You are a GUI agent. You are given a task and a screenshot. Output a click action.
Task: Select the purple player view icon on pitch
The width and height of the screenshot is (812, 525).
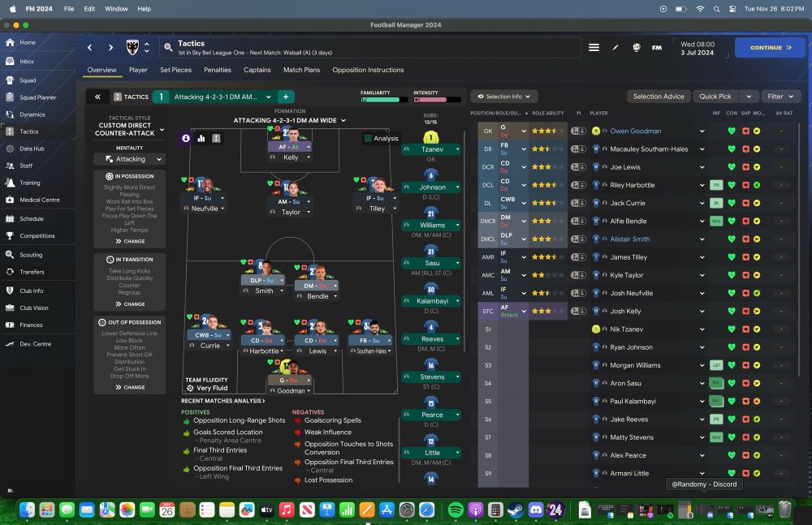(186, 138)
